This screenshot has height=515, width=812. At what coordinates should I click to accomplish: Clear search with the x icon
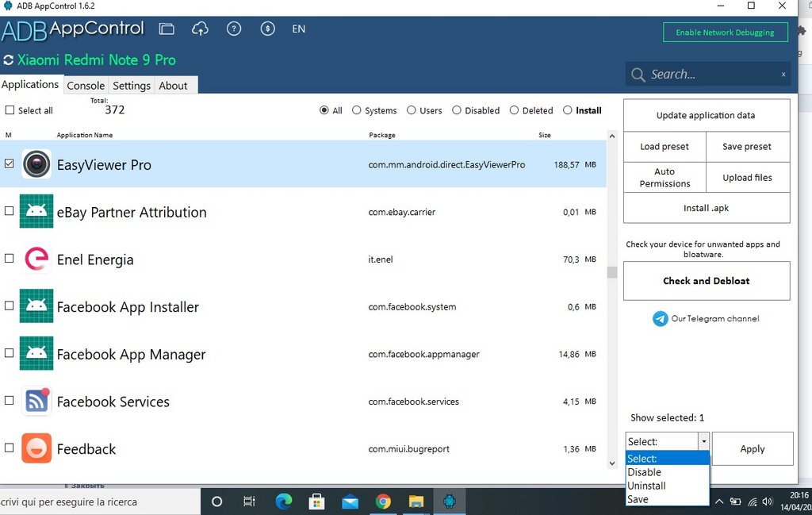point(783,75)
